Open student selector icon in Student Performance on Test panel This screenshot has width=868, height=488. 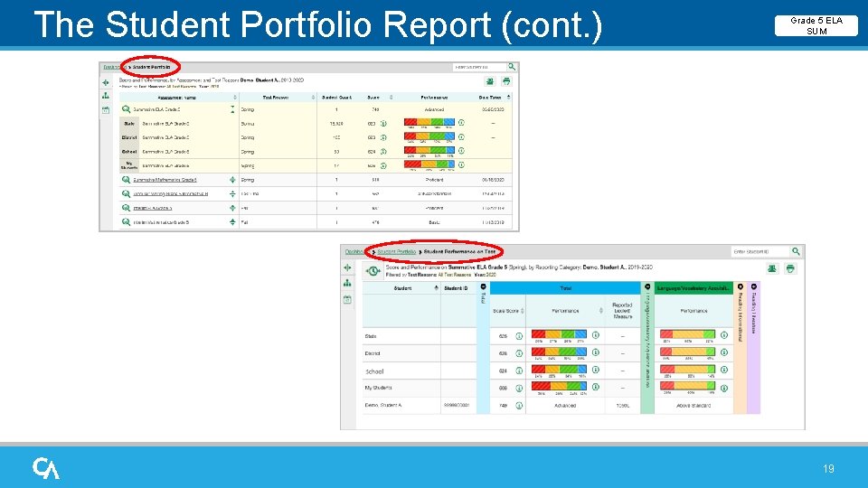(772, 268)
